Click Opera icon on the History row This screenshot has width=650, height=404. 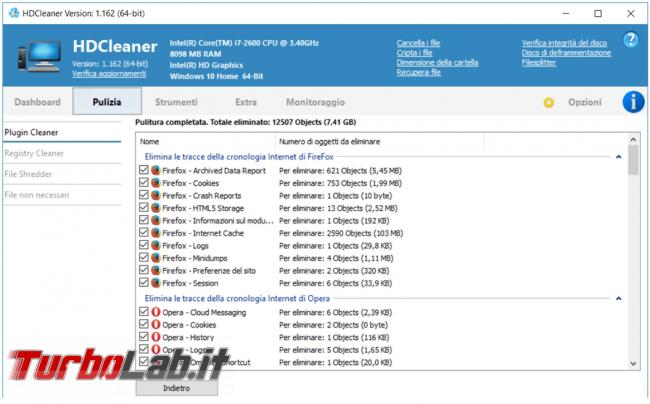[x=155, y=337]
